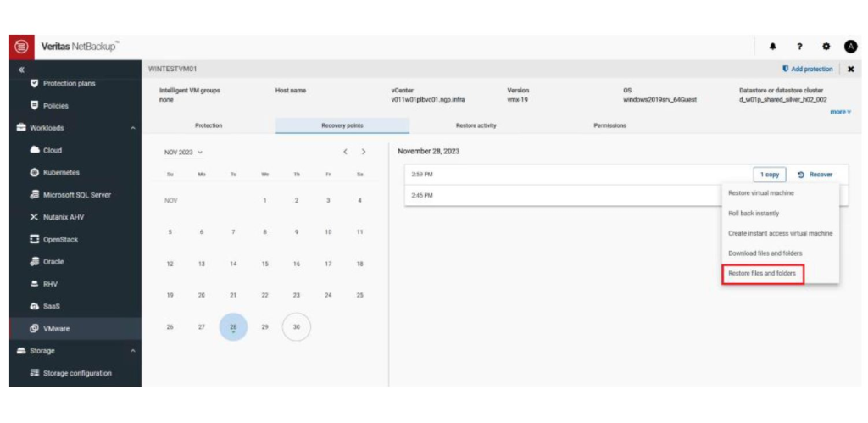Screen dimensions: 868x423
Task: Switch to the Recovery points tab
Action: click(342, 125)
